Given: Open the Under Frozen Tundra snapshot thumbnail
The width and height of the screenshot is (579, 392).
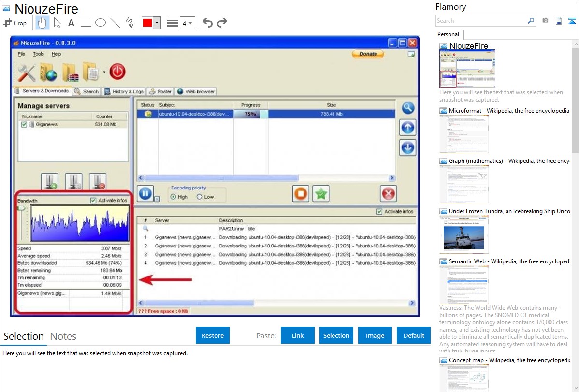Looking at the screenshot, I should [x=464, y=234].
